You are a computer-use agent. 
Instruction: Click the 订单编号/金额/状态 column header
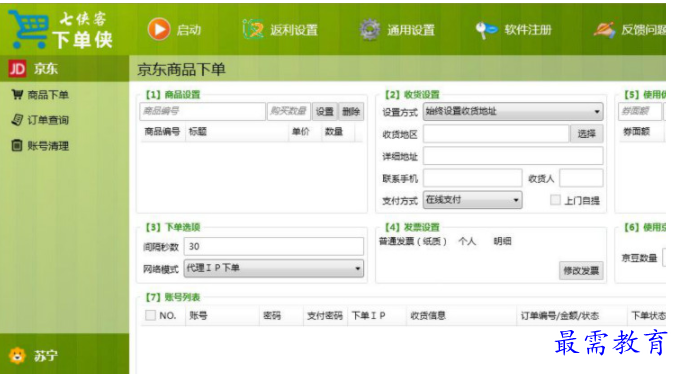560,315
